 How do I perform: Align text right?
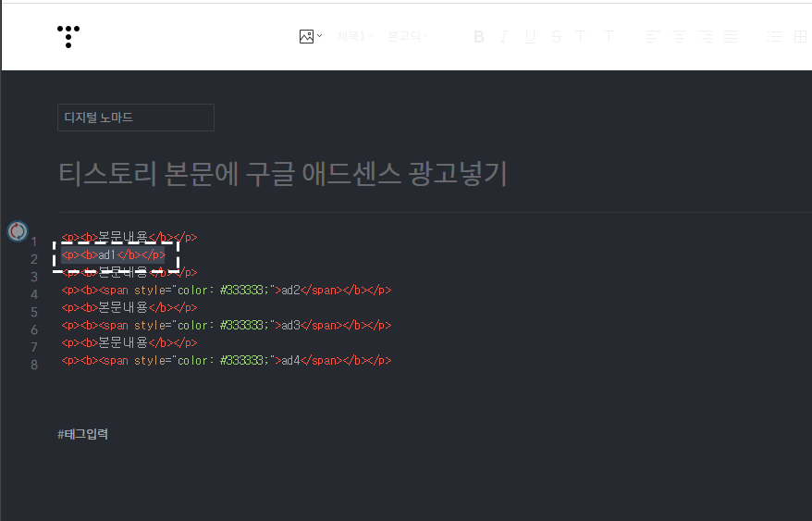click(705, 36)
